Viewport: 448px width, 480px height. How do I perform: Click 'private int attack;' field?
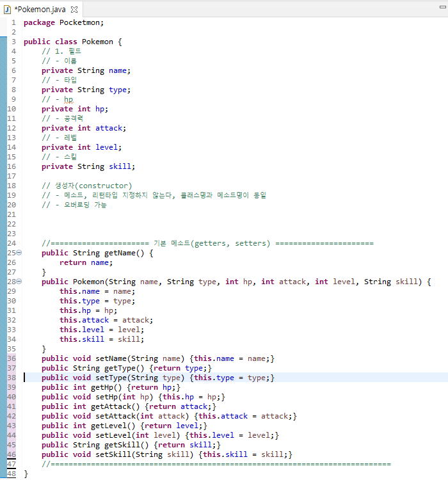click(x=84, y=128)
